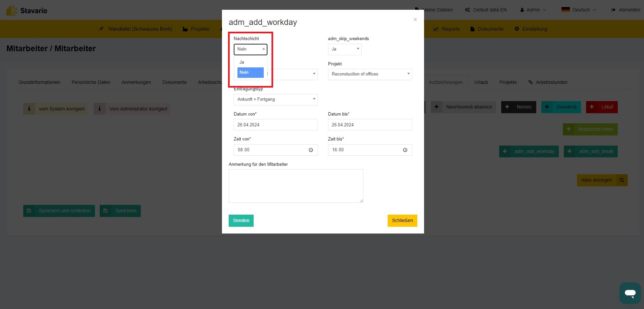Click the Zeit von time field
Viewport: 644px width, 309px height.
(x=276, y=150)
